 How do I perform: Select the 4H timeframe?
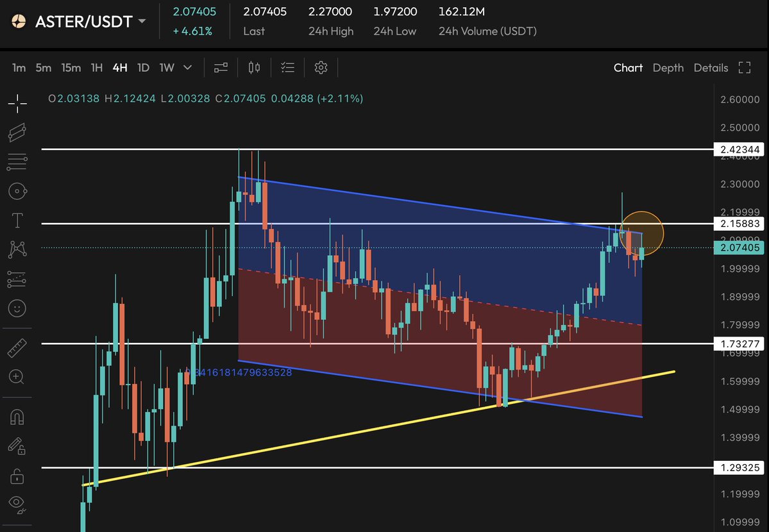120,68
